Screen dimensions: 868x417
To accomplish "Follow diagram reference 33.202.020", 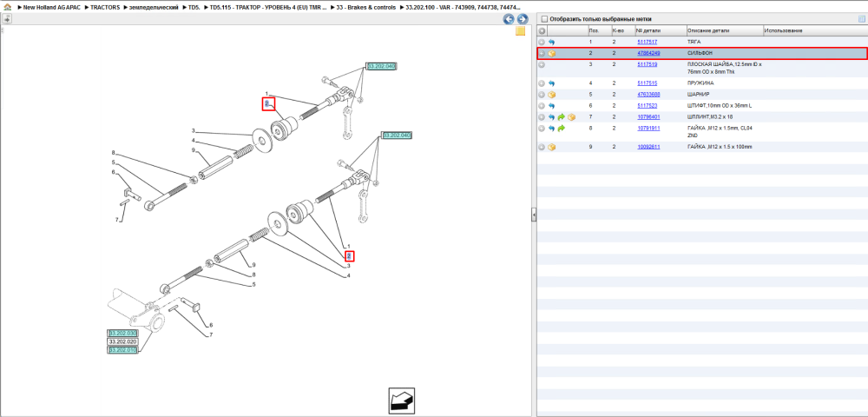I will tap(122, 342).
